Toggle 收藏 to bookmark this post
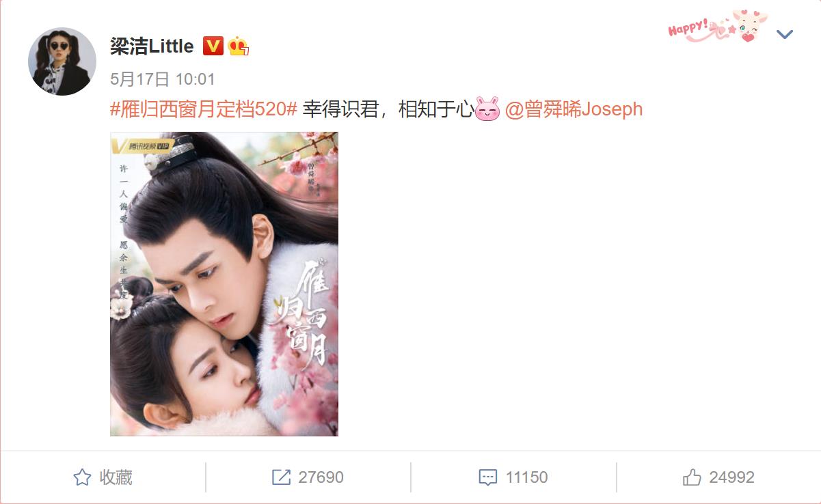The image size is (821, 504). 103,477
